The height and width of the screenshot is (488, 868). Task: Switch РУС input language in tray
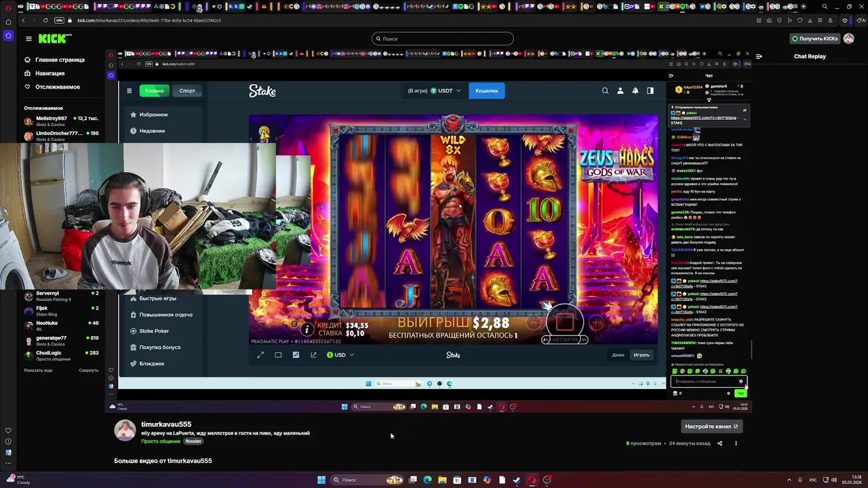[813, 480]
